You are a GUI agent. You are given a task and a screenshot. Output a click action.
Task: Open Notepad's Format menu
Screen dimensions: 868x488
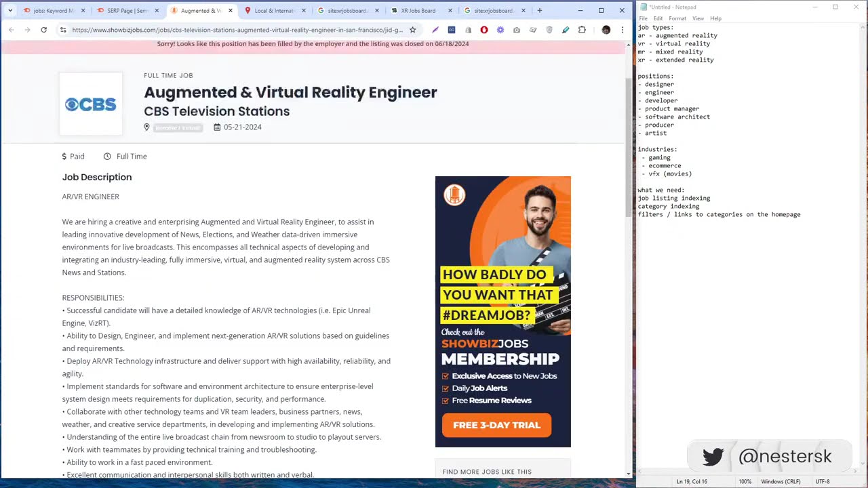click(x=677, y=18)
